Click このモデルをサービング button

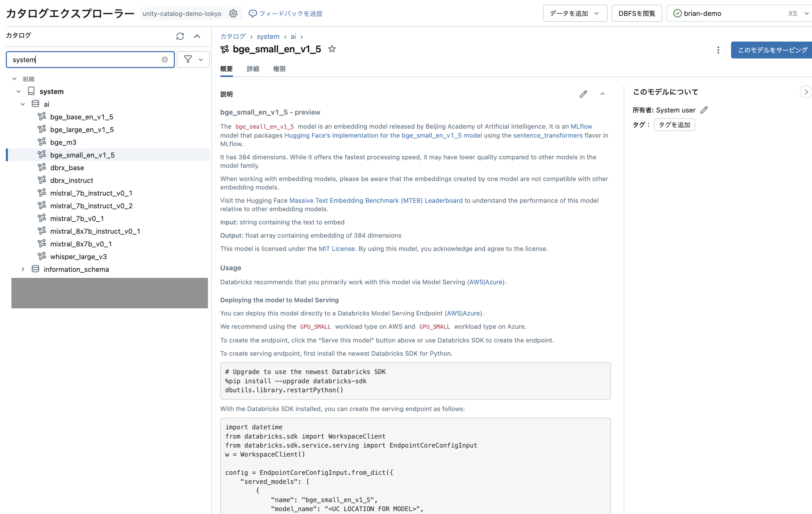click(772, 50)
